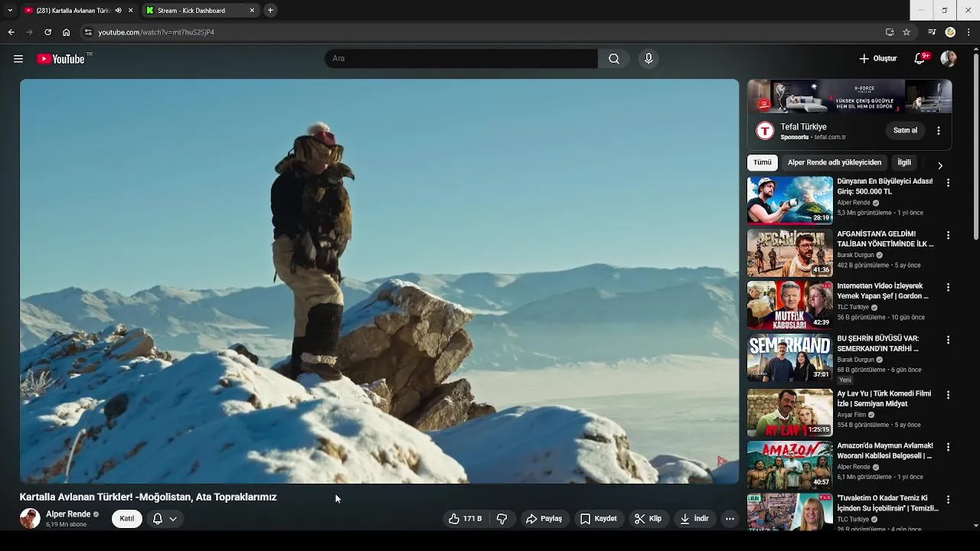Open AFGANİSTAN'A GELDİM video thumbnail
The image size is (980, 551).
790,253
